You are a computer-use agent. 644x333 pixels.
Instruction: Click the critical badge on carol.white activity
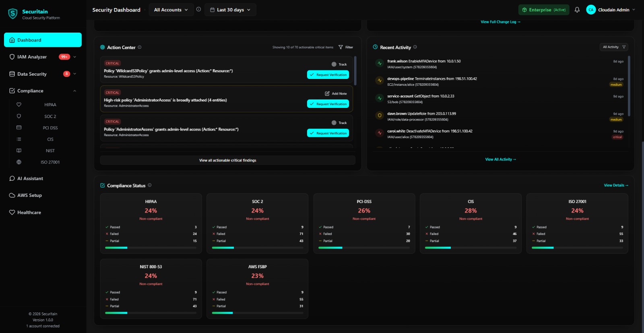[617, 137]
